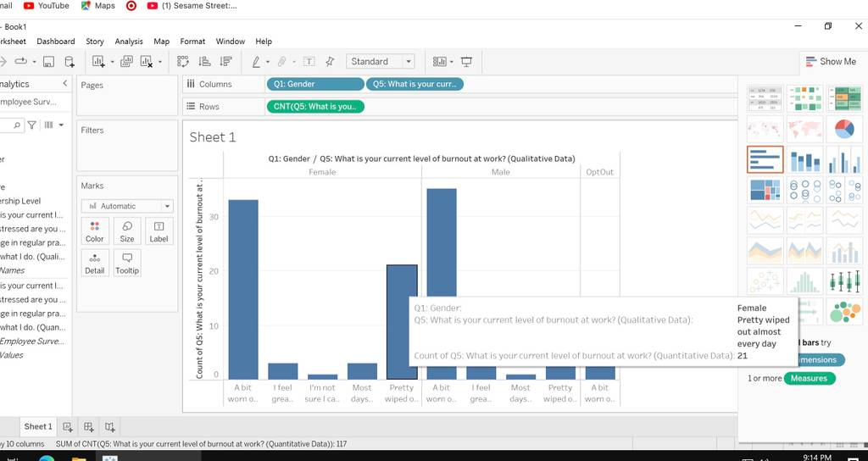The image size is (868, 461).
Task: Open the Show/Hide Cards dropdown arrow
Action: 452,61
